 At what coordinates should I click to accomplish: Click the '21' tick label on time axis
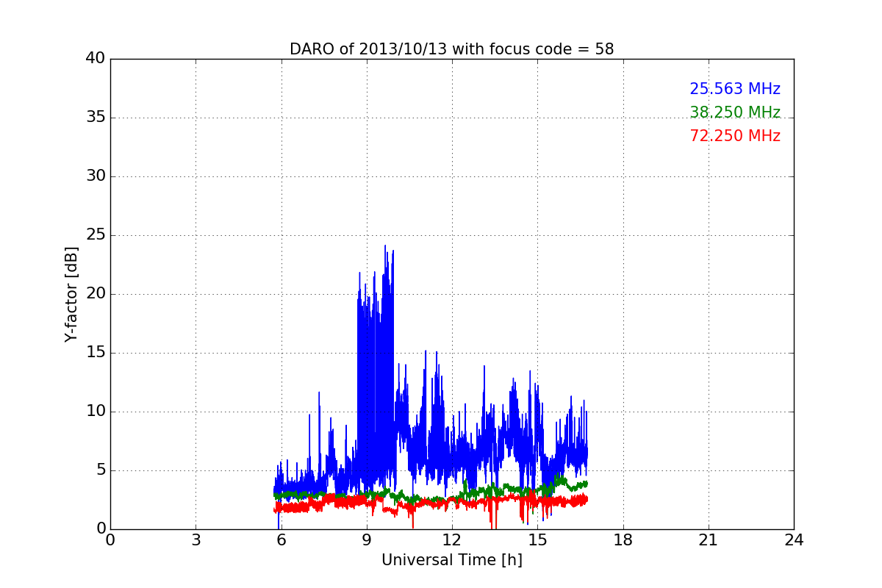pos(709,540)
